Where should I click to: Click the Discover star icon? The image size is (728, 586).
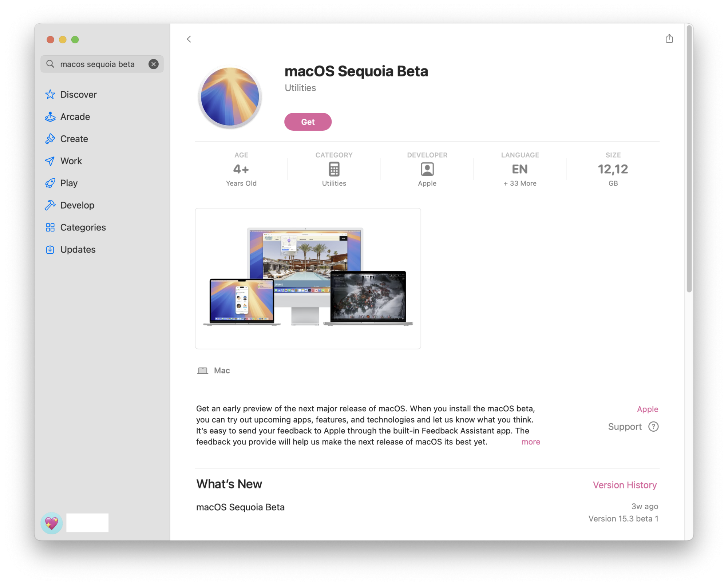(50, 95)
